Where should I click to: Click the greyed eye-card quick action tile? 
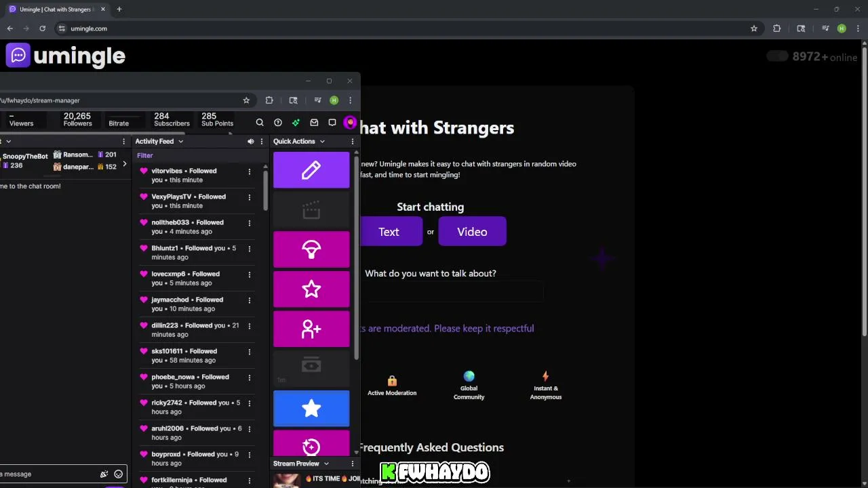[x=311, y=369]
